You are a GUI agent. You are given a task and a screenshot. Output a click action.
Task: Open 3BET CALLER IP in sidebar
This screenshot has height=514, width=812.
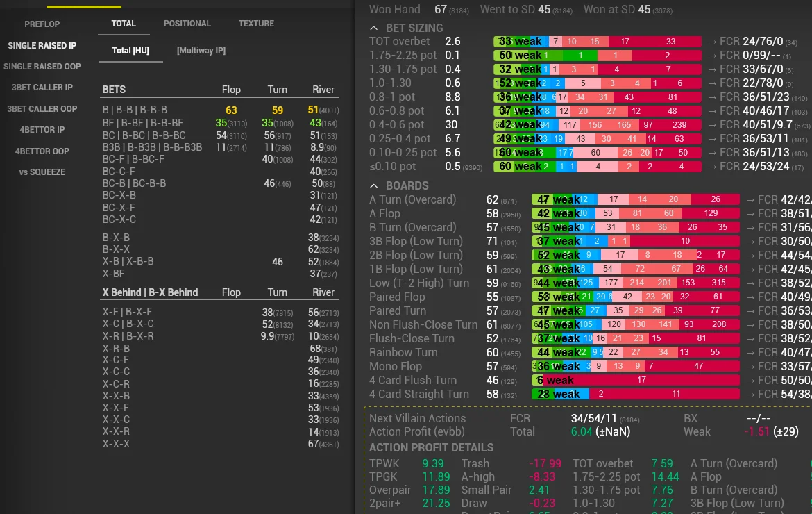[x=42, y=88]
